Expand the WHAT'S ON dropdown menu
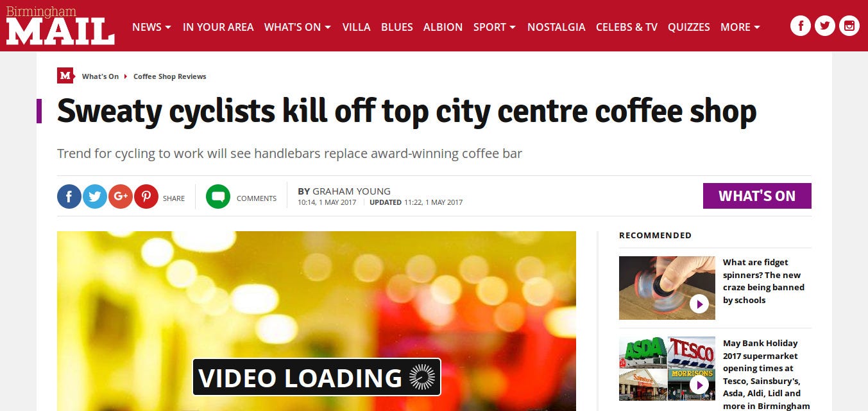The width and height of the screenshot is (868, 411). click(x=298, y=27)
